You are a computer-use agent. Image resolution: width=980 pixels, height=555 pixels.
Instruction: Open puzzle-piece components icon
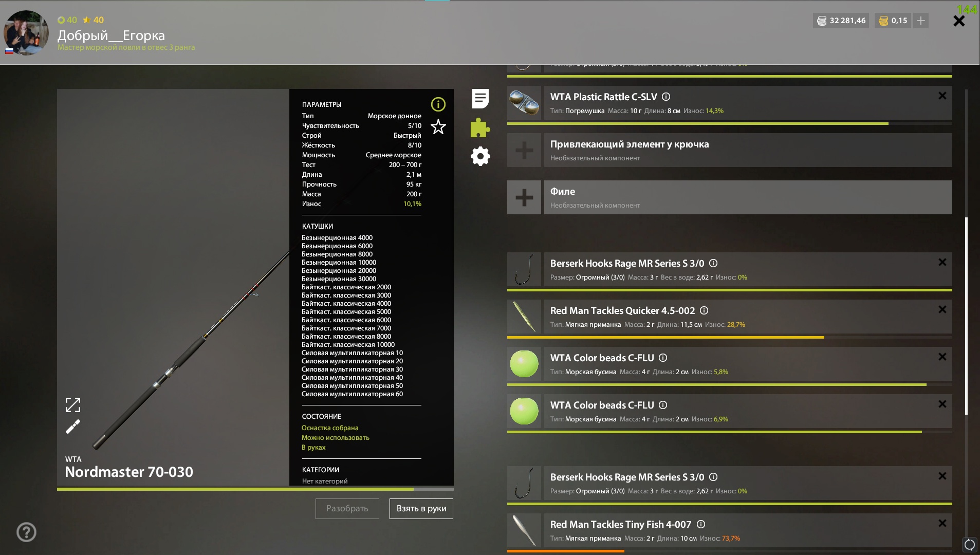pos(480,127)
